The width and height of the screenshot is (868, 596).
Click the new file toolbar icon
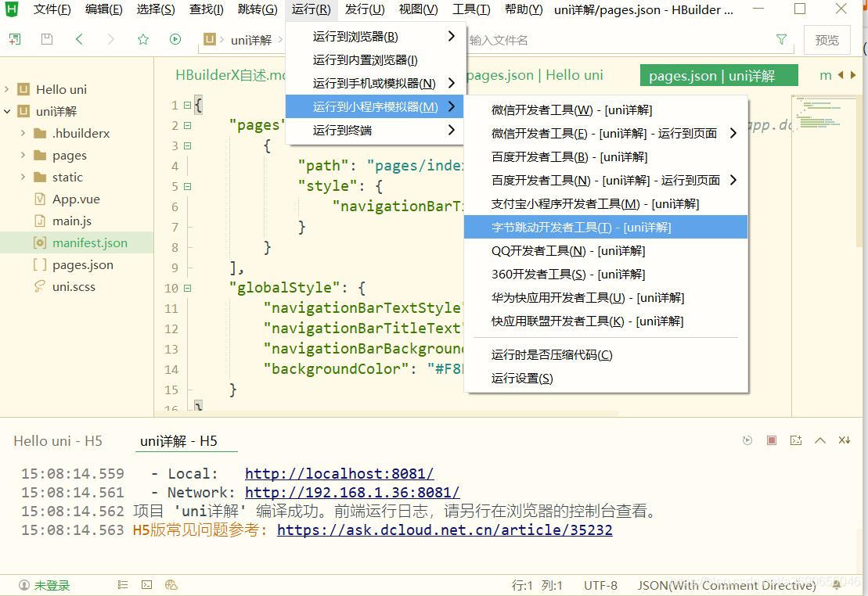coord(14,39)
